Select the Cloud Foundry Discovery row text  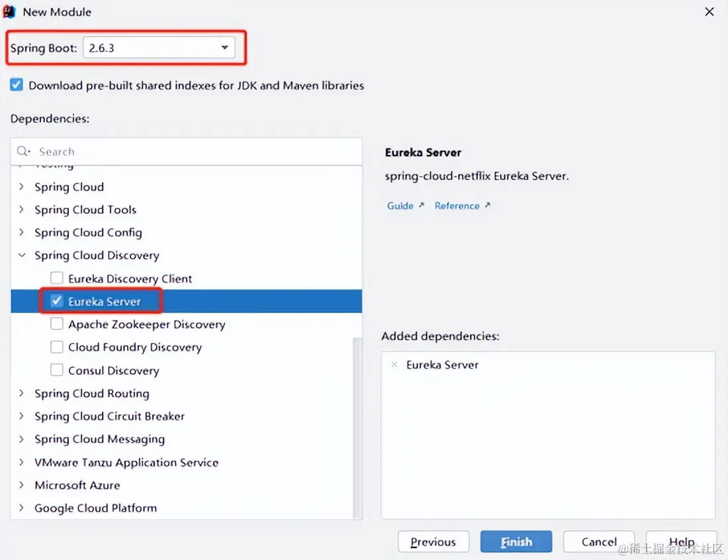[135, 348]
